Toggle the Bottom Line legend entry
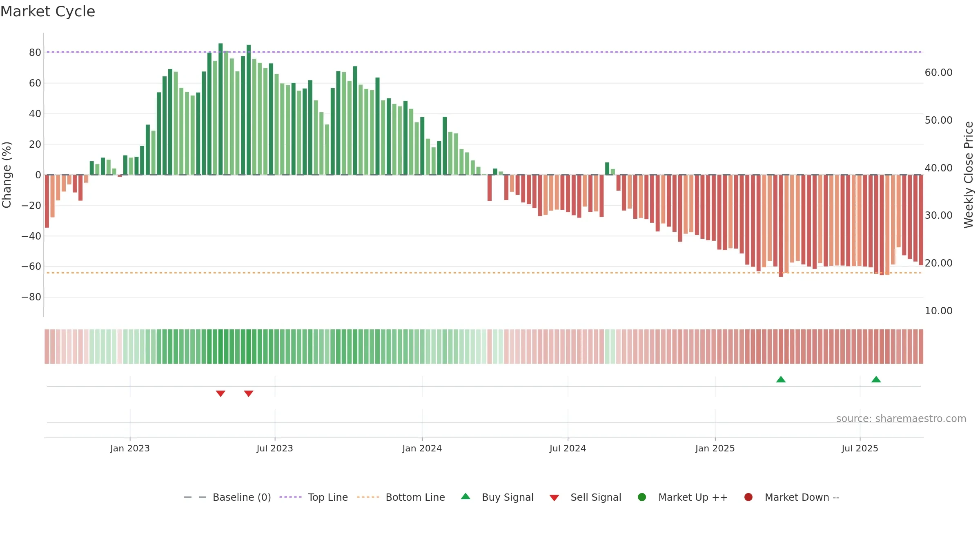Image resolution: width=980 pixels, height=551 pixels. click(401, 497)
